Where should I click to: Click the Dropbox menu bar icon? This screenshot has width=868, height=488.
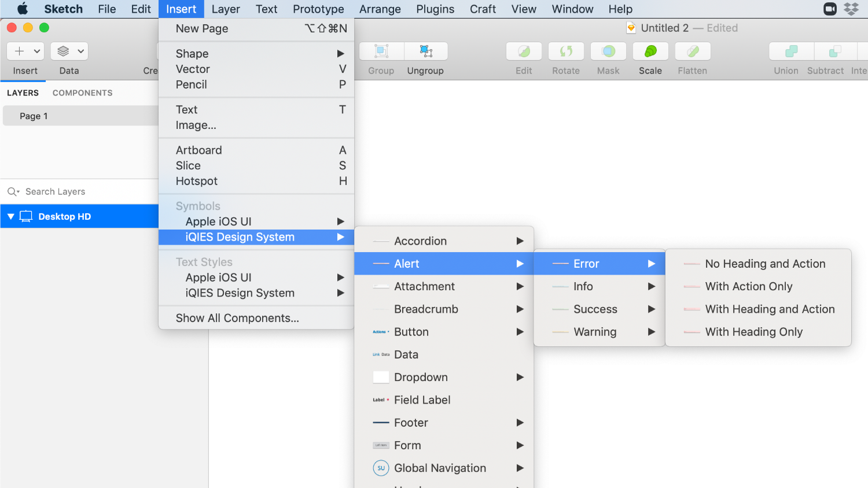851,9
